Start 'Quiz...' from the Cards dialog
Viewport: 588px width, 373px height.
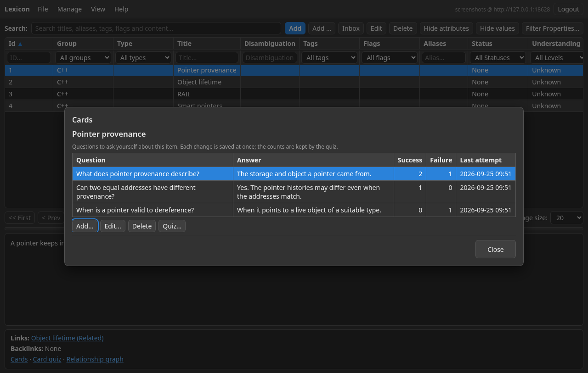pos(172,226)
